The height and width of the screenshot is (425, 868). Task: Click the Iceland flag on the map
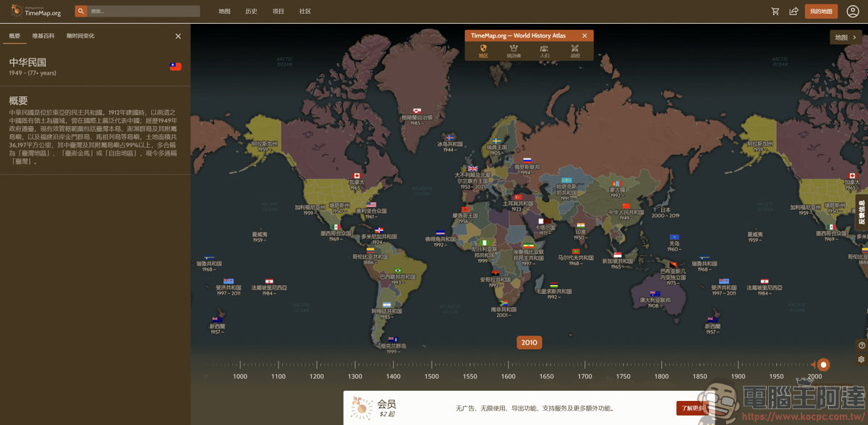click(450, 138)
